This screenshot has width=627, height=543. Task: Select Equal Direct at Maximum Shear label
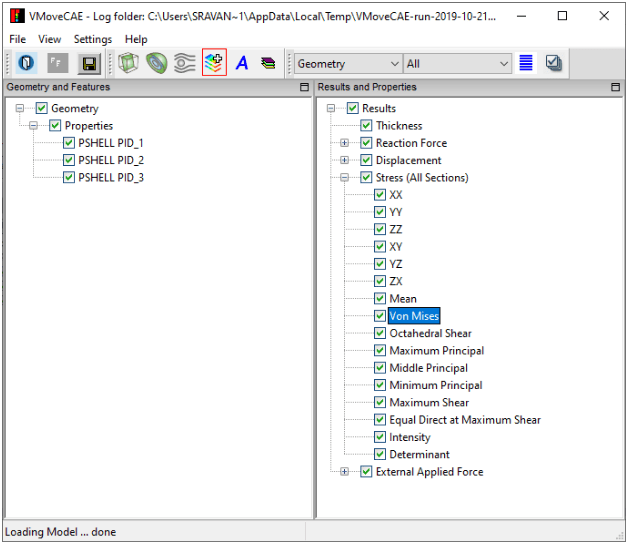pyautogui.click(x=465, y=420)
